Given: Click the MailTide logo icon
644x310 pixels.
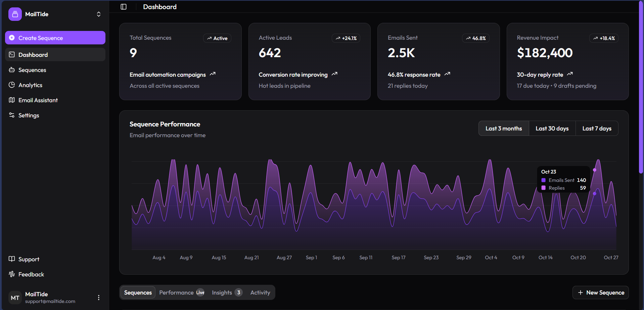Looking at the screenshot, I should click(15, 14).
